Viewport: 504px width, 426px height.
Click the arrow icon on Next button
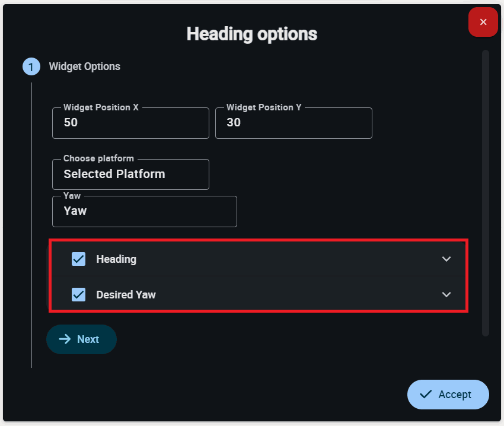coord(65,339)
